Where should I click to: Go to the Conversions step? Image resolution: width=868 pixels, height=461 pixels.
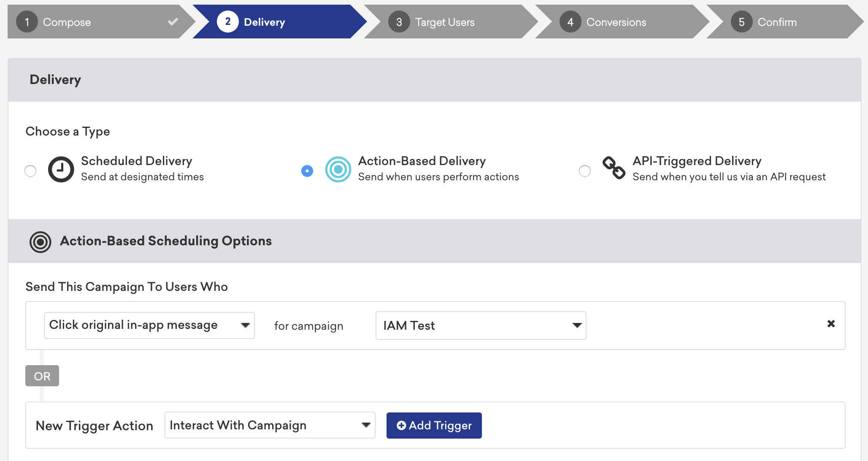[x=616, y=22]
